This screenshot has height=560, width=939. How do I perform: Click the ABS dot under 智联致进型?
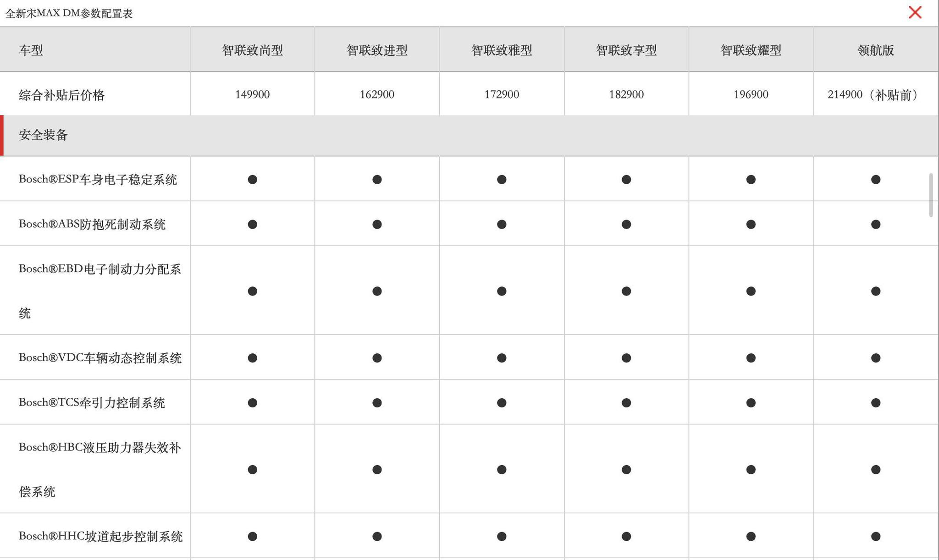[377, 224]
